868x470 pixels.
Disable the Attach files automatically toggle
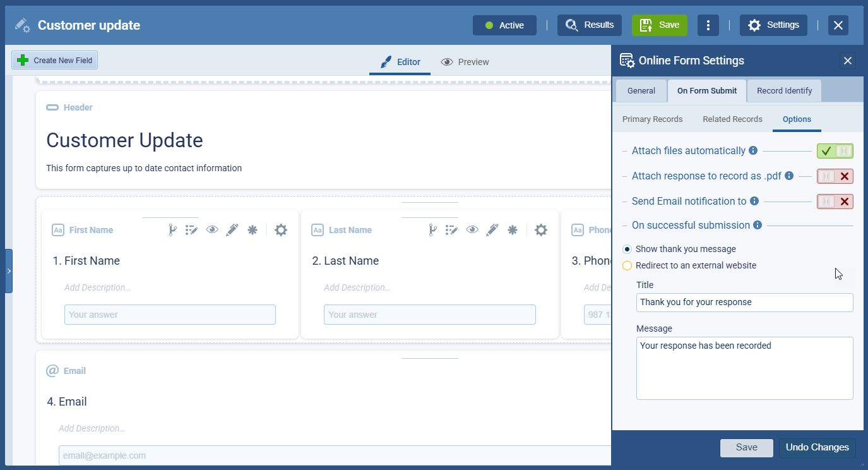[835, 151]
